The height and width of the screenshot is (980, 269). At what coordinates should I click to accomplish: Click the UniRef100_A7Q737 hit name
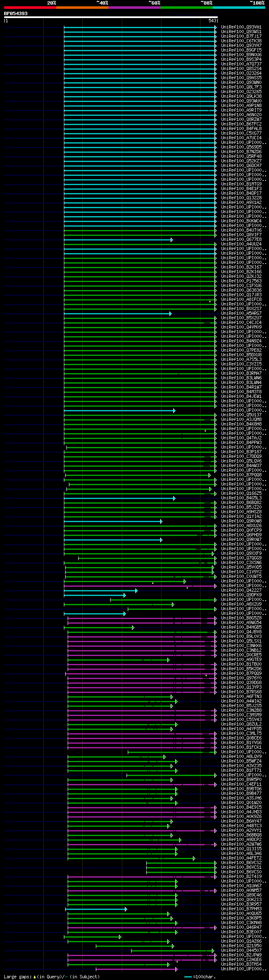241,64
